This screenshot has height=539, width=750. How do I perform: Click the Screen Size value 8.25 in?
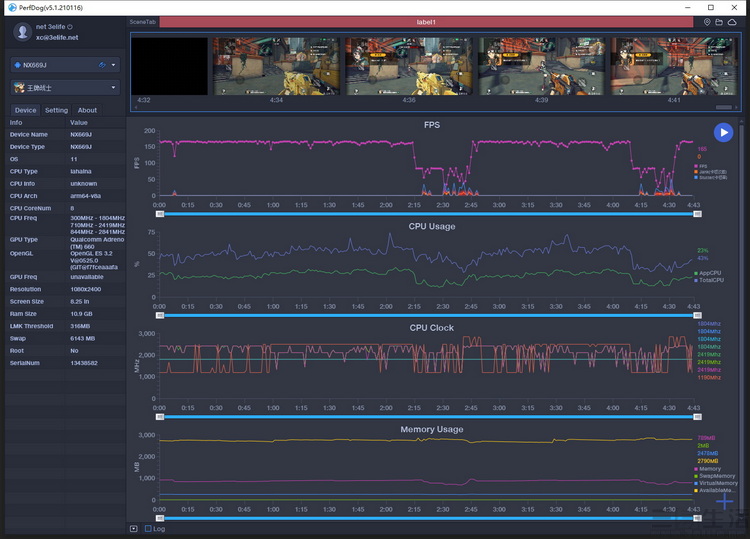tap(80, 301)
